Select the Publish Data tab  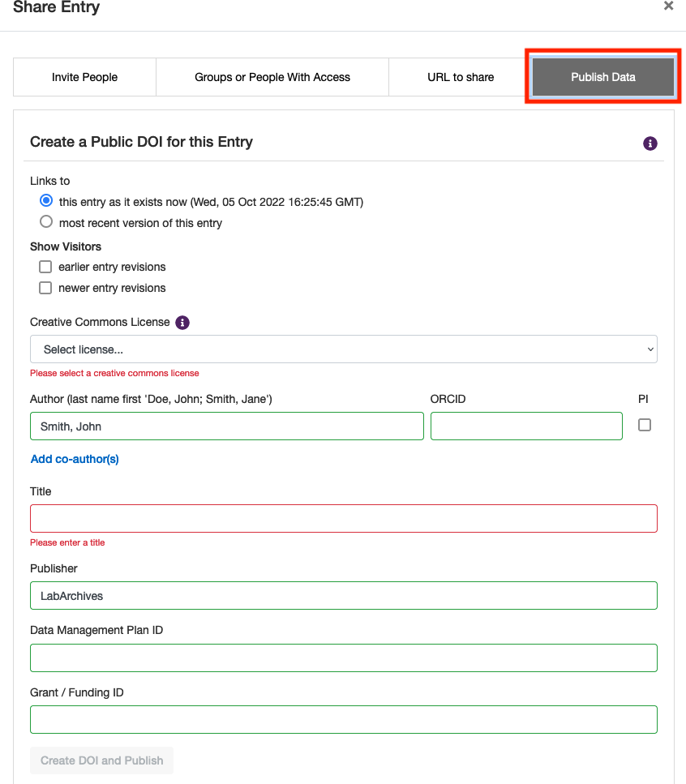point(602,76)
